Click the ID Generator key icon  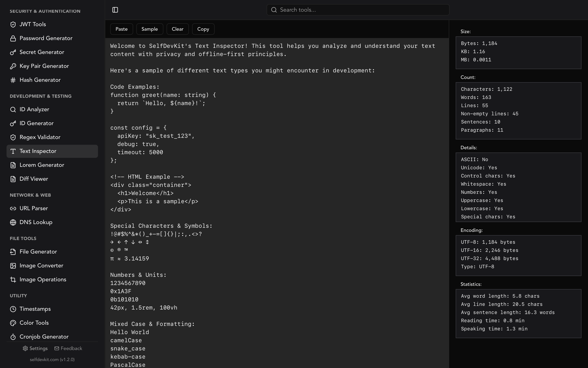point(13,123)
